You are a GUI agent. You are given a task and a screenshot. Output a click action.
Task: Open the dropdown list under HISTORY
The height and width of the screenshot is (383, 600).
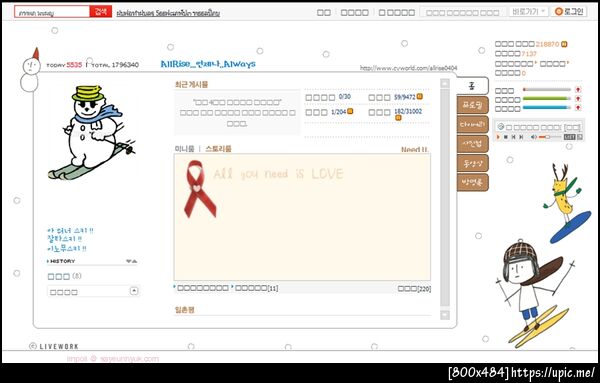tap(93, 292)
